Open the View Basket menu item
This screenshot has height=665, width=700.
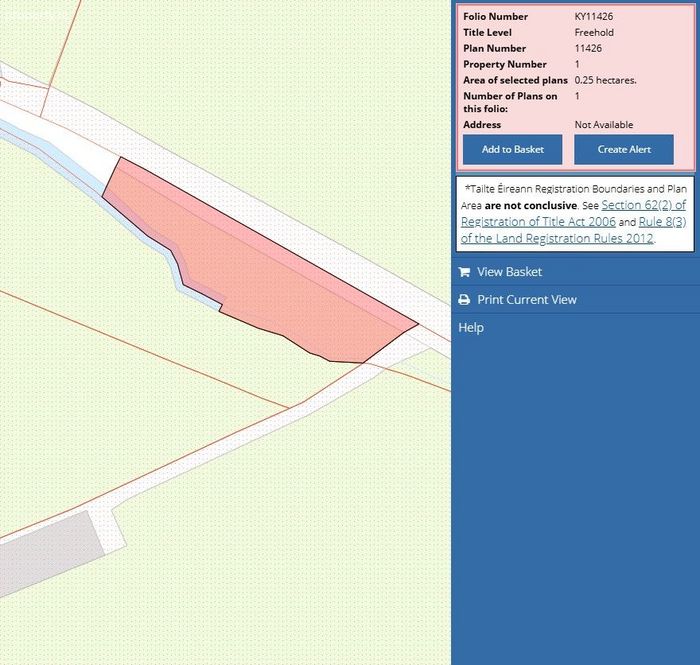tap(575, 272)
